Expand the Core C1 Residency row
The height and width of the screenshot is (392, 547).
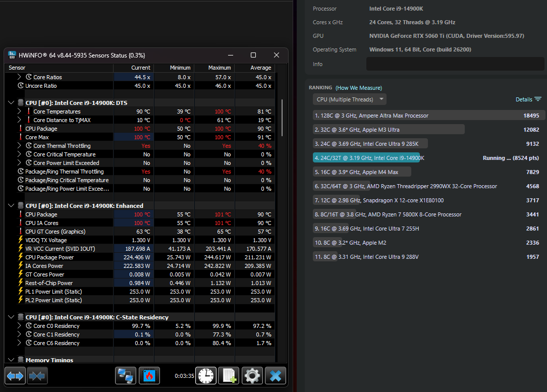coord(19,334)
